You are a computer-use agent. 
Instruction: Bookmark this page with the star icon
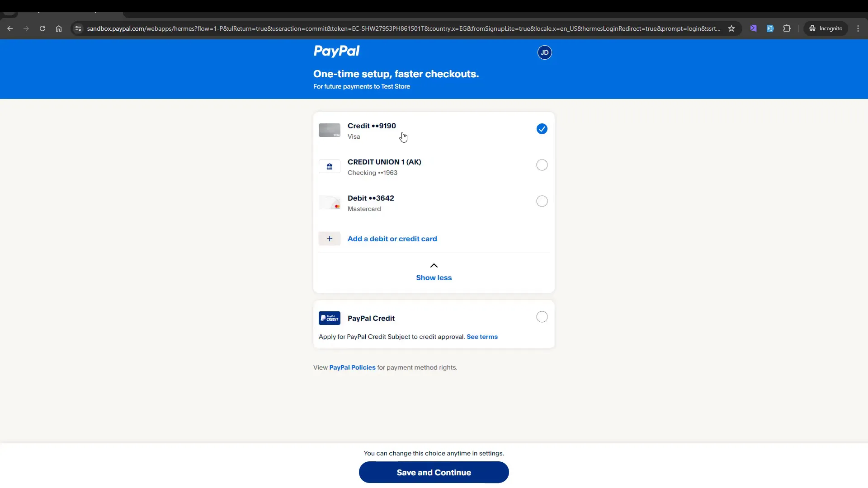[731, 28]
